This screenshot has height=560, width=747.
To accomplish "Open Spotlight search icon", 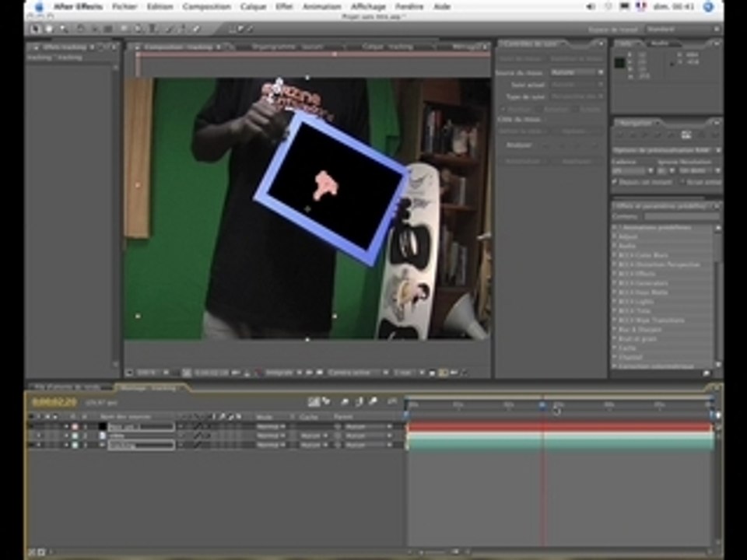I will [x=708, y=7].
